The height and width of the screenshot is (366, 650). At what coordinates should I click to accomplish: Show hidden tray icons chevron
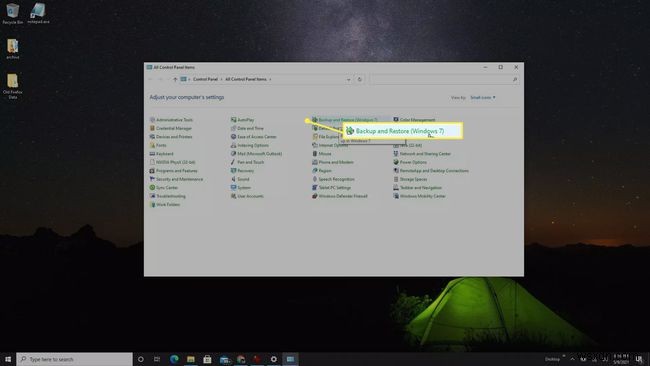[572, 359]
